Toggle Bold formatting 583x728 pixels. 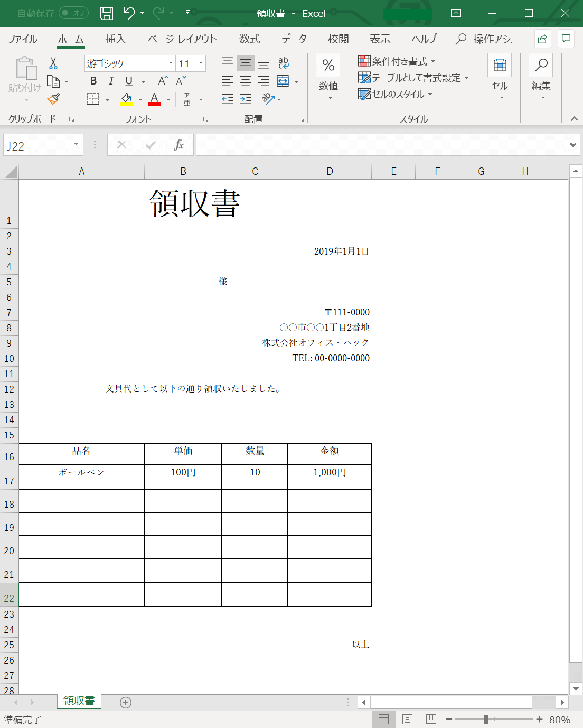point(93,81)
